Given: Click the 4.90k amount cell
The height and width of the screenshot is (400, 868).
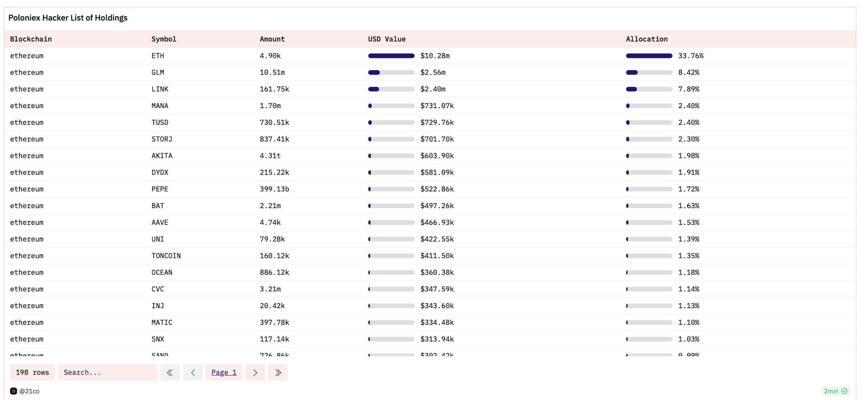Looking at the screenshot, I should point(270,56).
